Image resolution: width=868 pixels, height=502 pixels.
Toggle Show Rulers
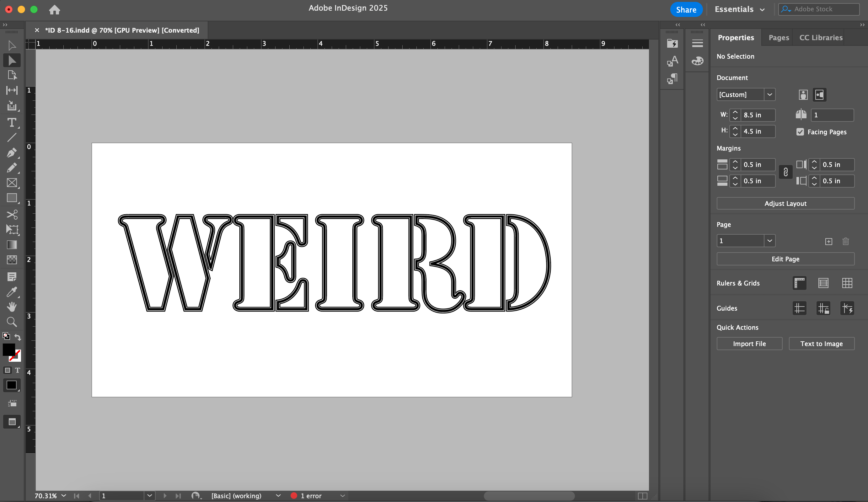800,283
